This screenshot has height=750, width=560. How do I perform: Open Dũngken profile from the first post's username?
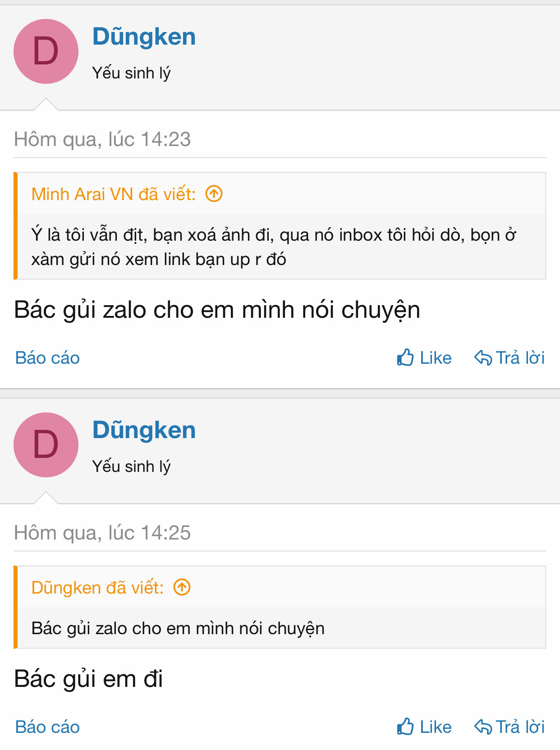point(144,37)
